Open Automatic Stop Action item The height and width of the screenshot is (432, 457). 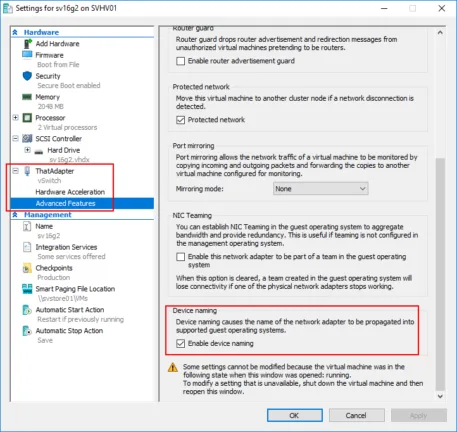(69, 331)
